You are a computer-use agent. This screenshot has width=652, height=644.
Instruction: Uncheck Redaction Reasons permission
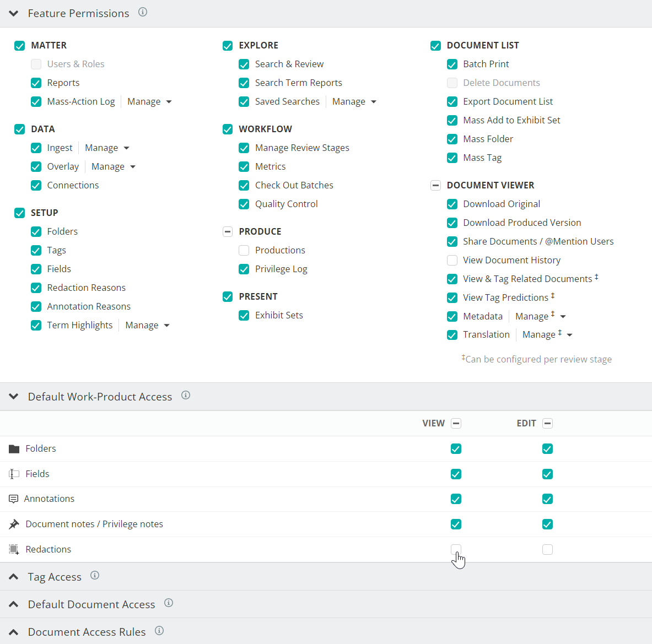[x=36, y=288]
